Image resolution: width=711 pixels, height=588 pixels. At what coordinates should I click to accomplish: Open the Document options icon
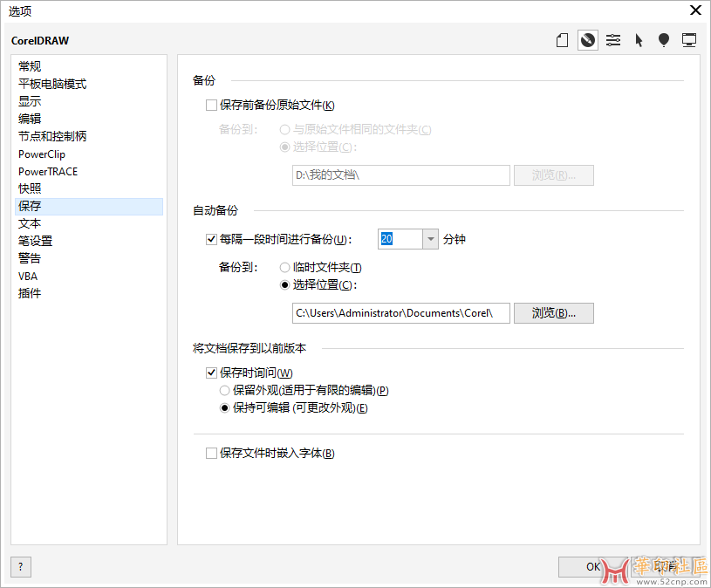563,40
